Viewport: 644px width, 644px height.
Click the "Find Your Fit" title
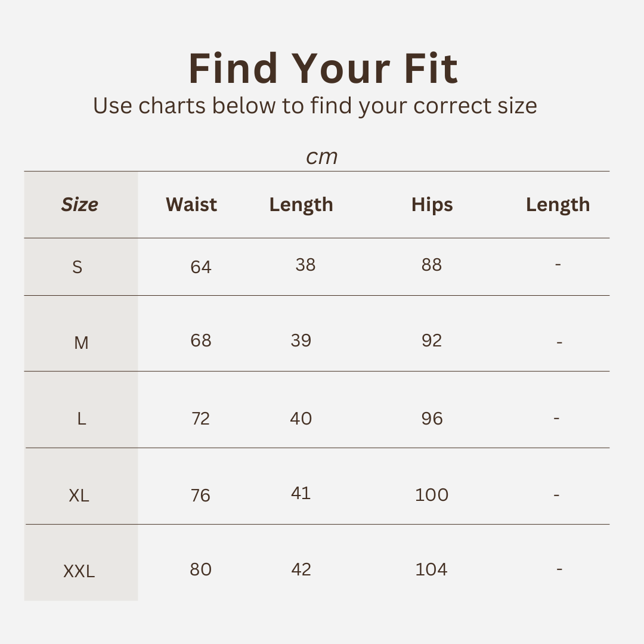click(323, 69)
